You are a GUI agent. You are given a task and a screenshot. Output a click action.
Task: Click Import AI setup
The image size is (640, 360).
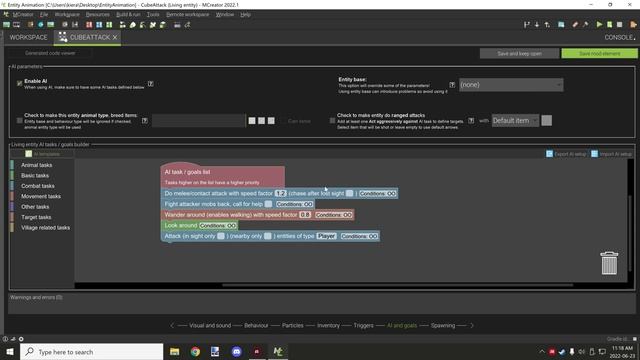tap(611, 154)
